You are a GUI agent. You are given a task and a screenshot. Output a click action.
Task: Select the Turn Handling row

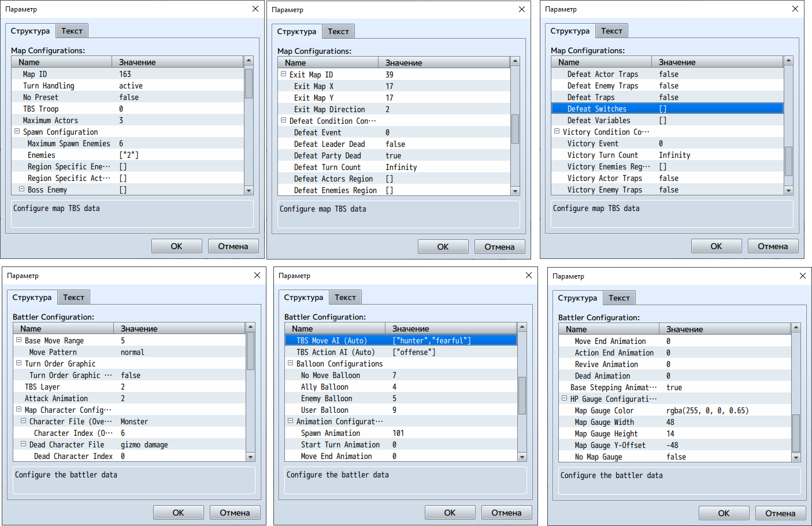click(128, 86)
